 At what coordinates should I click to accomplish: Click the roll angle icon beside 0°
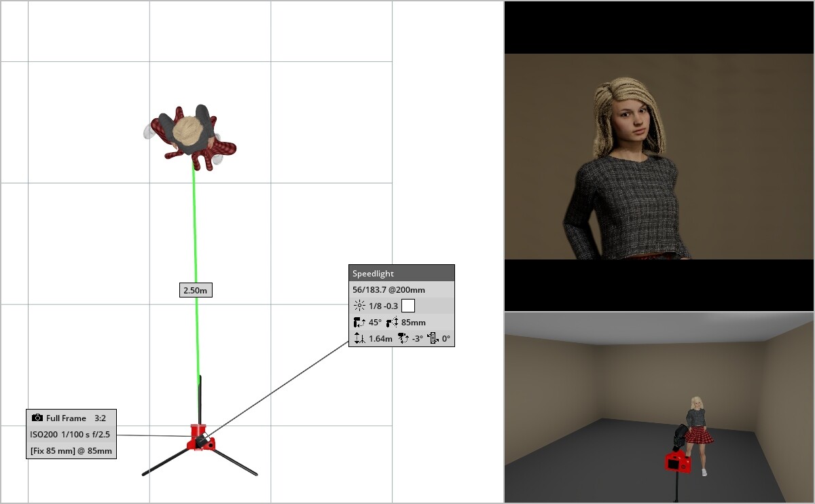(432, 338)
